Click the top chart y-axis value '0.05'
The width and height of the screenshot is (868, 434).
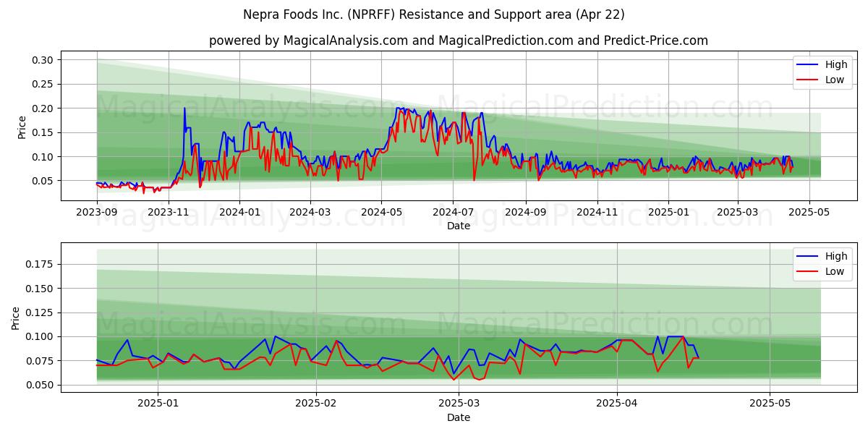(x=43, y=181)
